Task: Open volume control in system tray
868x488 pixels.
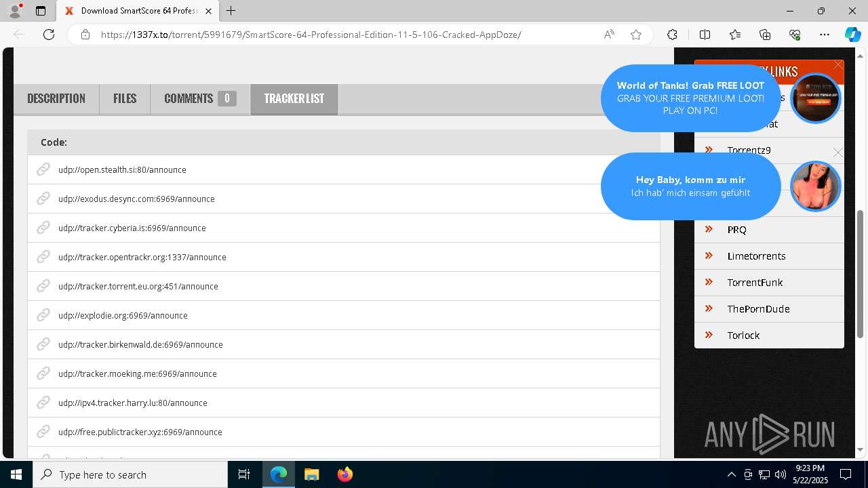Action: click(x=781, y=474)
